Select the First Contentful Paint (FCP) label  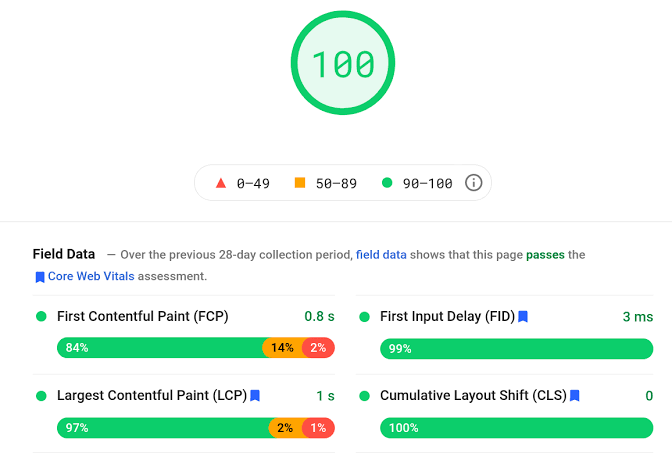(x=143, y=316)
